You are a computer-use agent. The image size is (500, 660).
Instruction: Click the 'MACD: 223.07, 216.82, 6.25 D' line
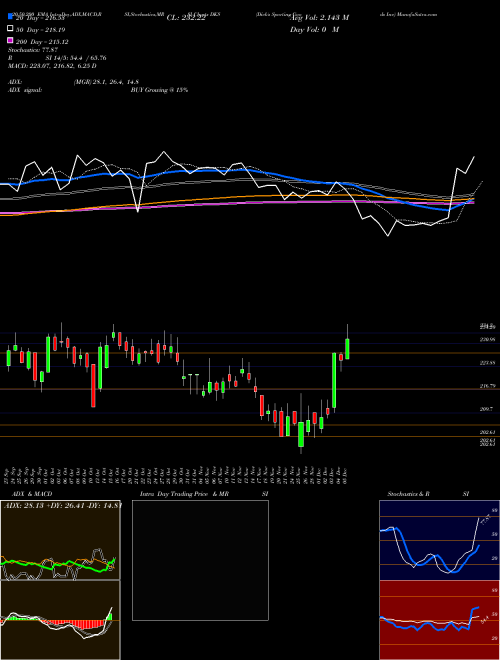[x=52, y=66]
